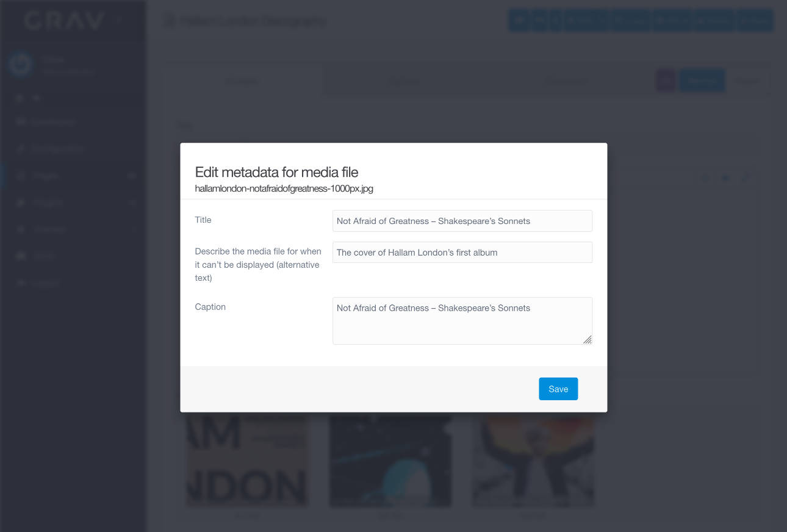Screen dimensions: 787x532
Task: Open Configuration via its sidebar wrench icon
Action: [21, 149]
